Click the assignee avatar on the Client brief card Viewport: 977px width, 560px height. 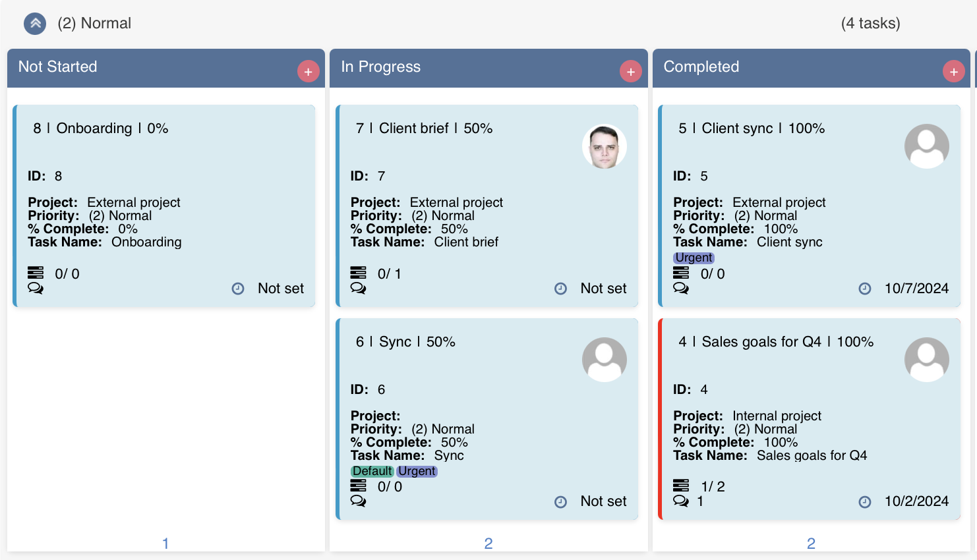click(x=605, y=146)
